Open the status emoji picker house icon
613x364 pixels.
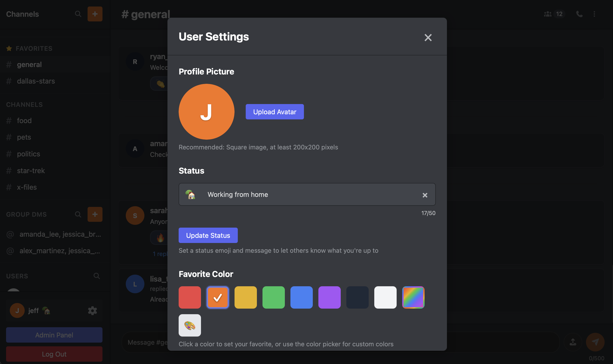click(190, 195)
